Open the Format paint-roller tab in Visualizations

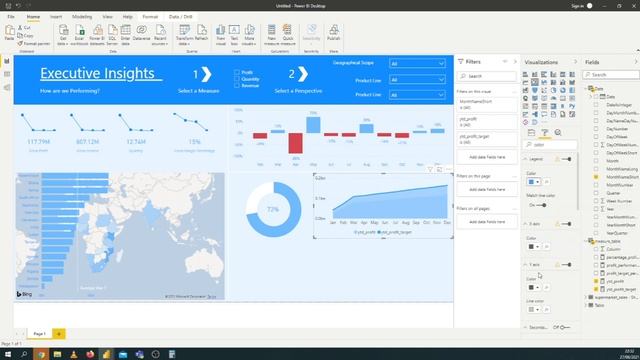click(544, 133)
